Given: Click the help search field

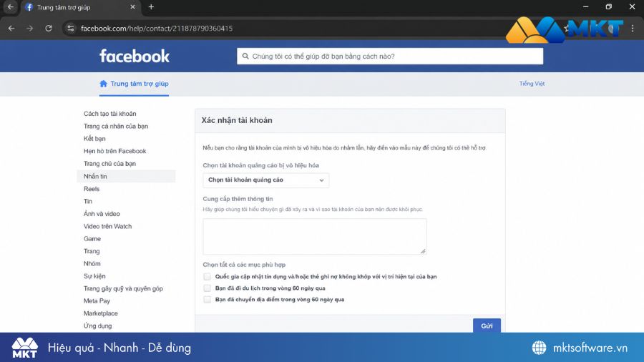Looking at the screenshot, I should [390, 57].
